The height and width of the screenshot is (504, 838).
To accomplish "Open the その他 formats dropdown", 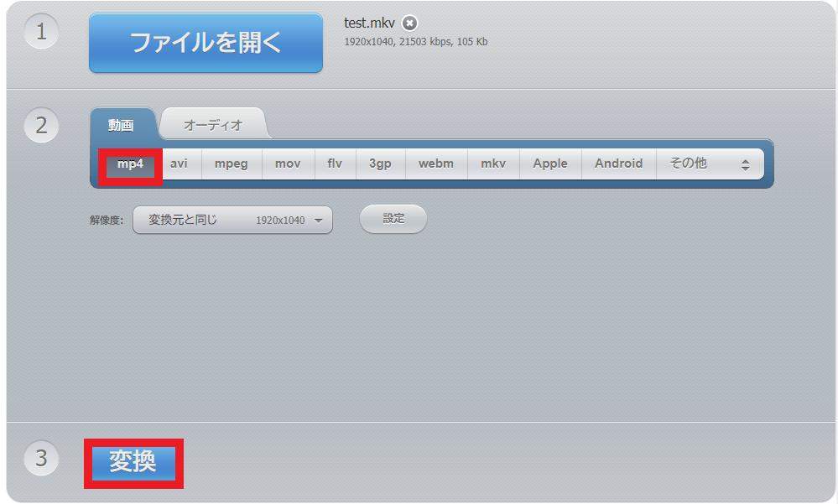I will (710, 164).
